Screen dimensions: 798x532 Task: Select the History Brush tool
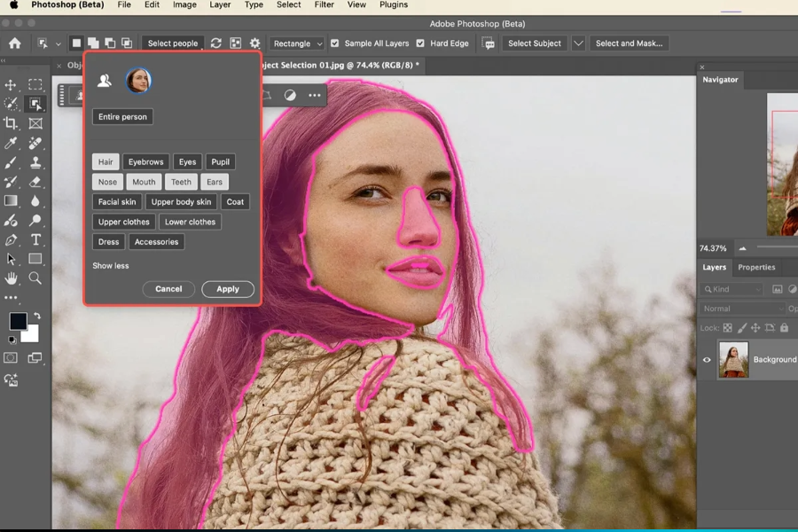pyautogui.click(x=11, y=182)
